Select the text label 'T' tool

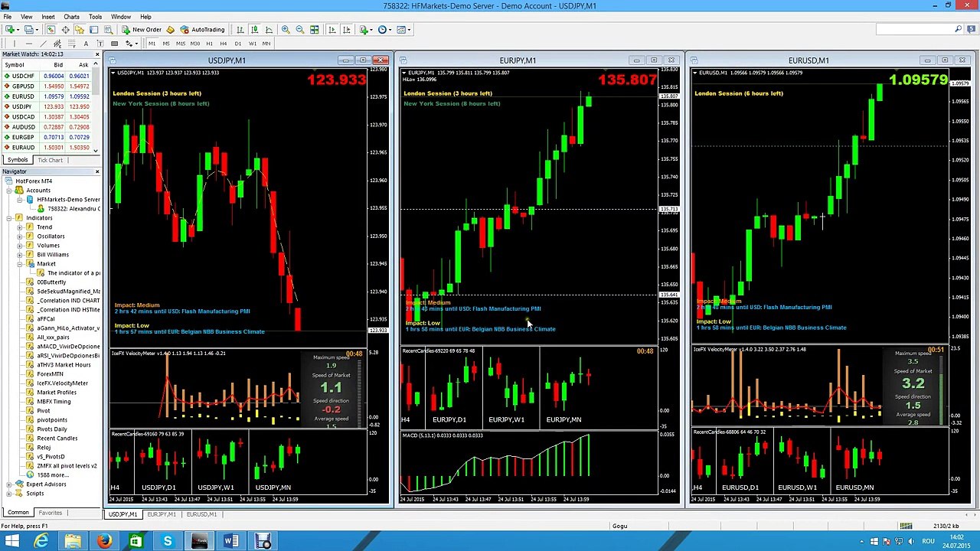(100, 43)
